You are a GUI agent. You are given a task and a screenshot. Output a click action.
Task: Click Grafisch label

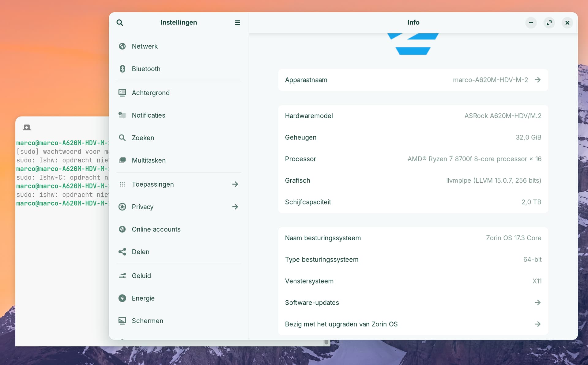click(297, 180)
